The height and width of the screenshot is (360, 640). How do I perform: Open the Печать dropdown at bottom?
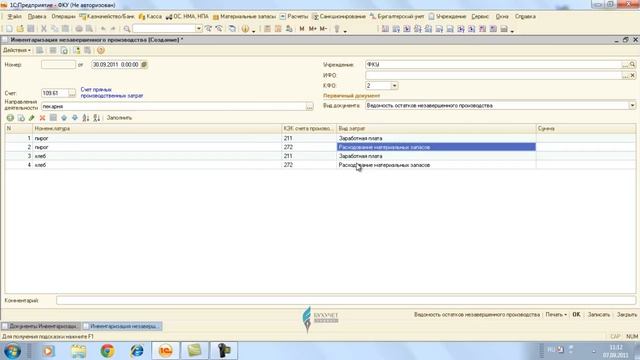tap(556, 315)
